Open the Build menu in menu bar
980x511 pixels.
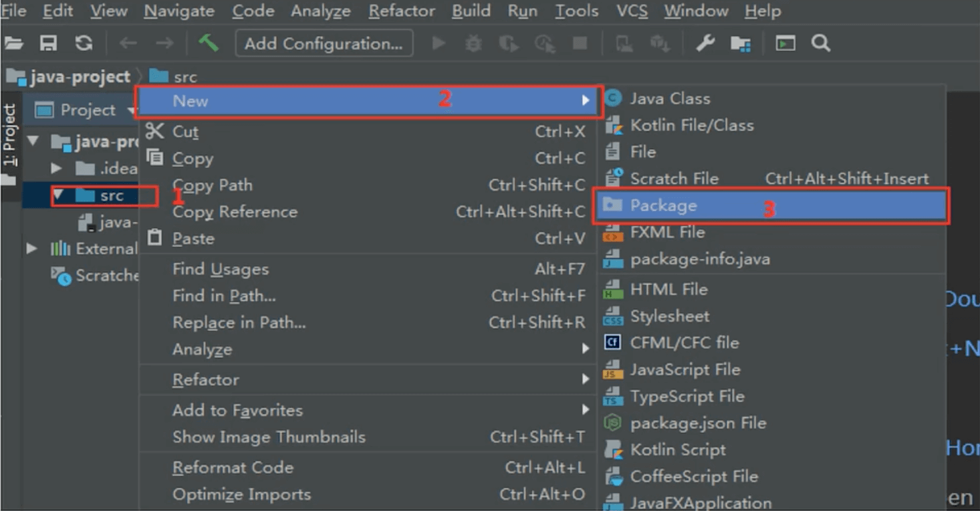[471, 11]
